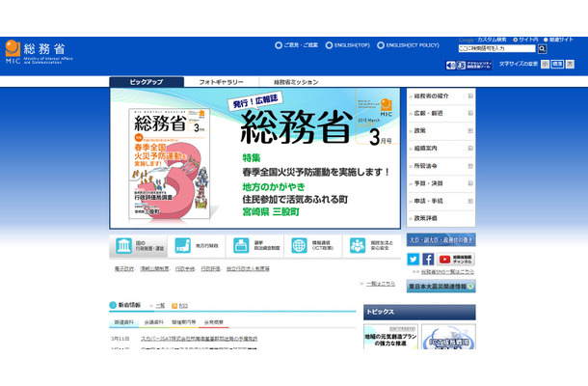Viewport: 588px width, 386px height.
Task: Select the サイト内 search radio button
Action: tap(516, 40)
